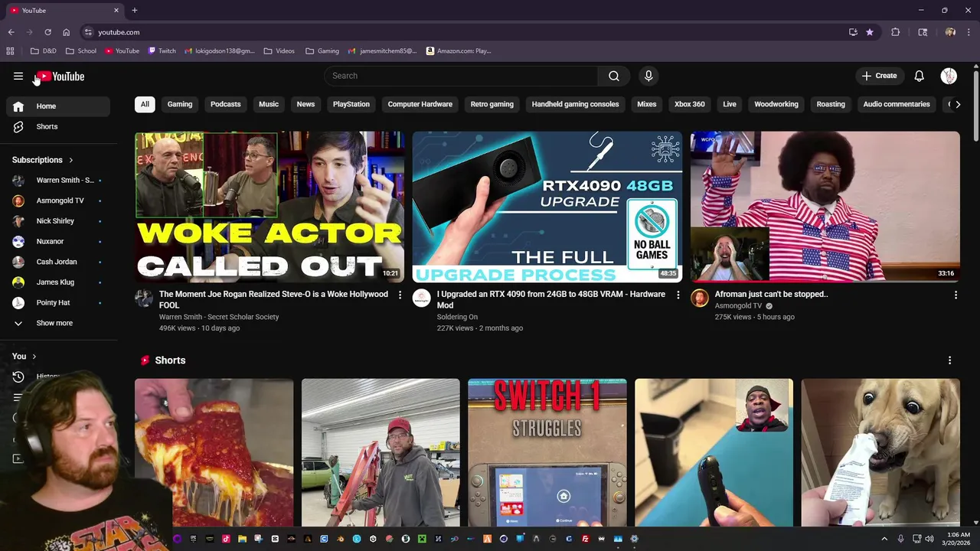Open the Switch 1 Struggles short
Screen dimensions: 980x551
[547, 452]
